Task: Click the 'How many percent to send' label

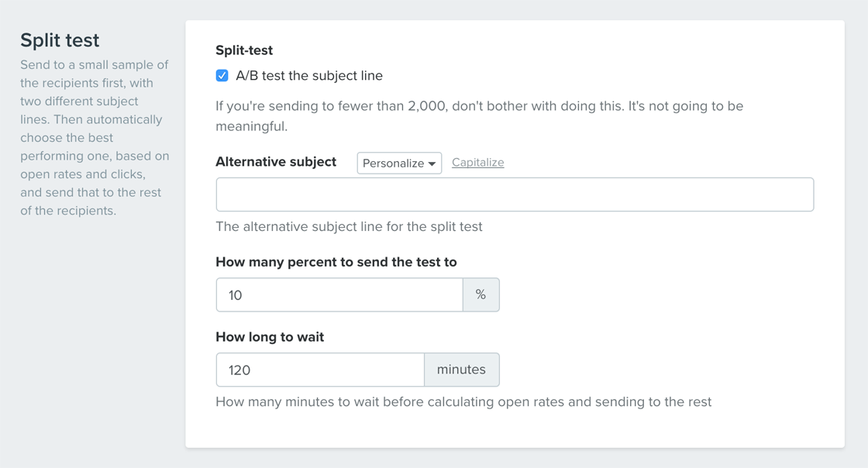Action: click(336, 262)
